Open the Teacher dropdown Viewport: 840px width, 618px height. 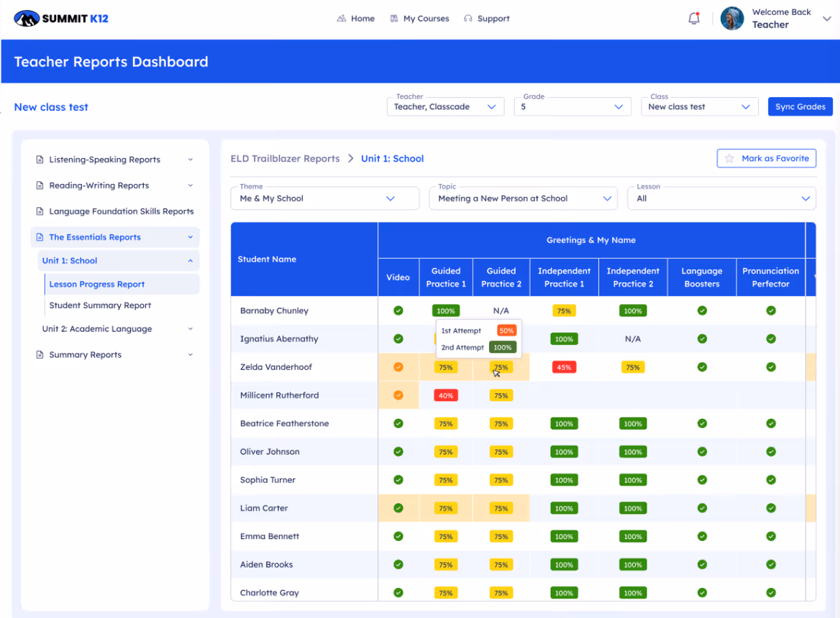coord(445,106)
